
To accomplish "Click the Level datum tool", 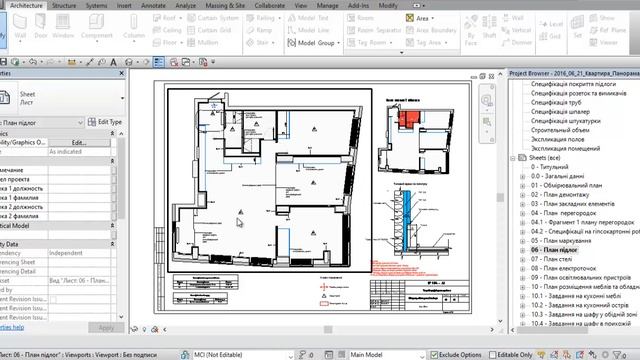I will click(x=551, y=24).
